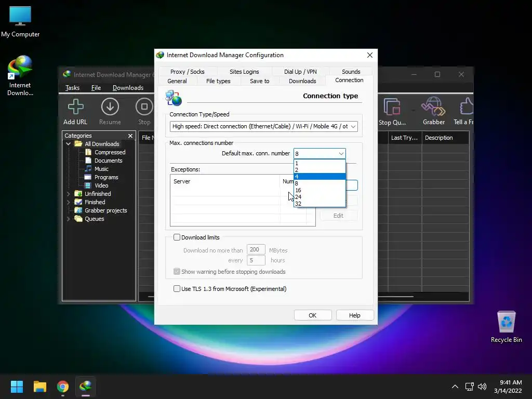Choose 16 in the connection number list
532x399 pixels.
(x=320, y=190)
